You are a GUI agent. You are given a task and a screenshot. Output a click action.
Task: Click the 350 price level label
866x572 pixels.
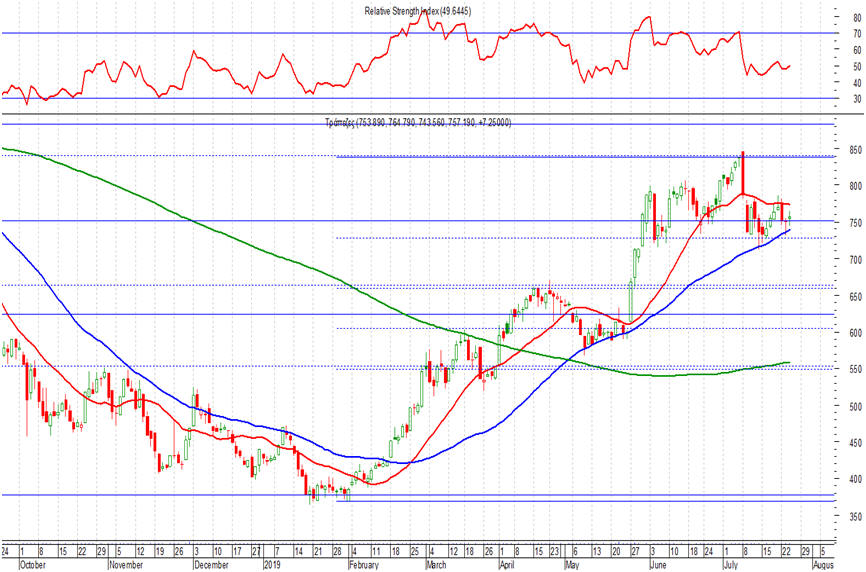(x=856, y=517)
